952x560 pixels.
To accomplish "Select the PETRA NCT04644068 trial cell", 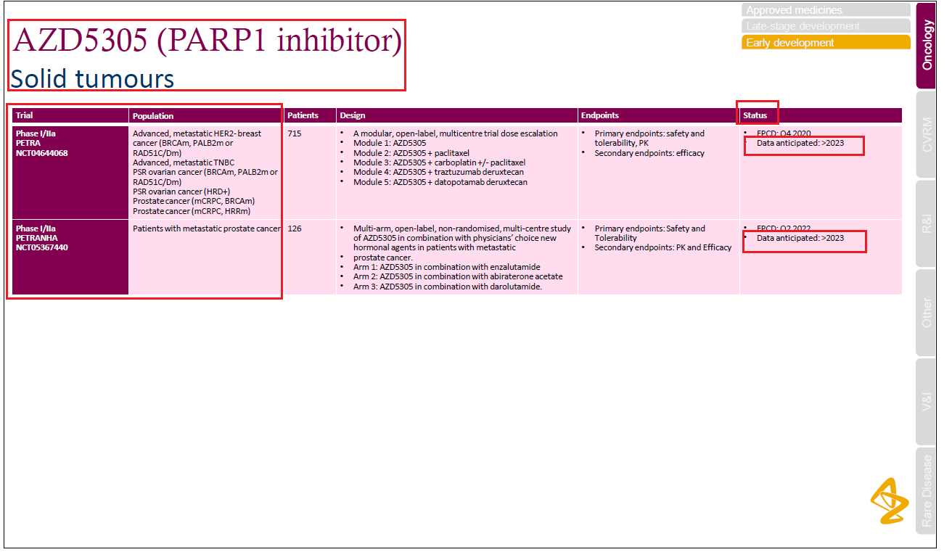I will coord(70,171).
